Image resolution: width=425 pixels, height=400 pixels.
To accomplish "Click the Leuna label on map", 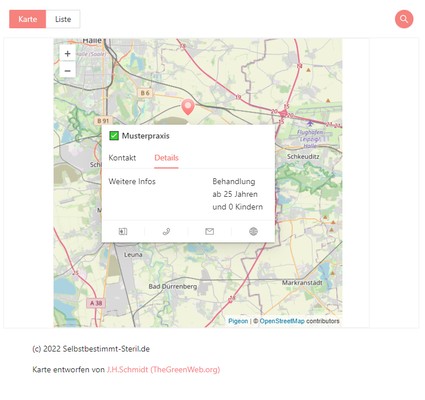I will pyautogui.click(x=133, y=255).
